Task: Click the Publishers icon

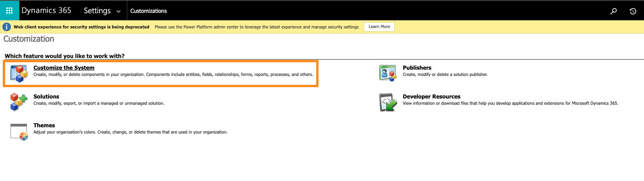Action: click(x=388, y=73)
